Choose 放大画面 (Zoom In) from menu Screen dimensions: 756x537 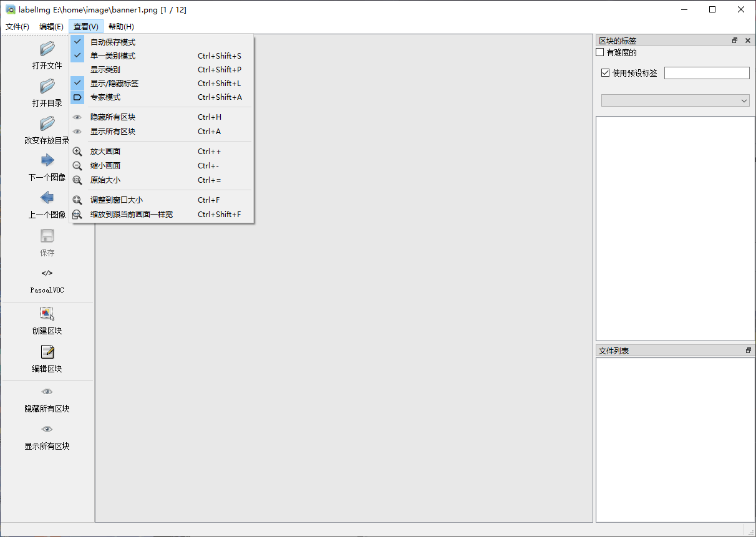click(x=105, y=152)
